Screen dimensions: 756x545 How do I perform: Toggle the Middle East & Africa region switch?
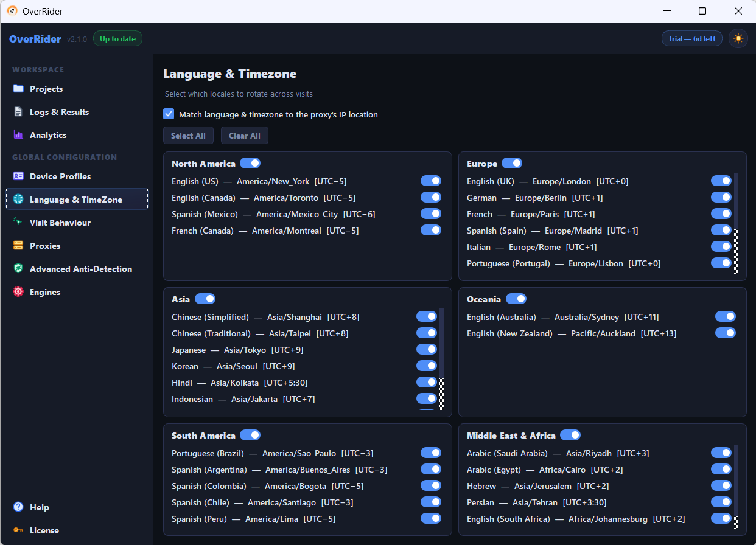pyautogui.click(x=570, y=435)
